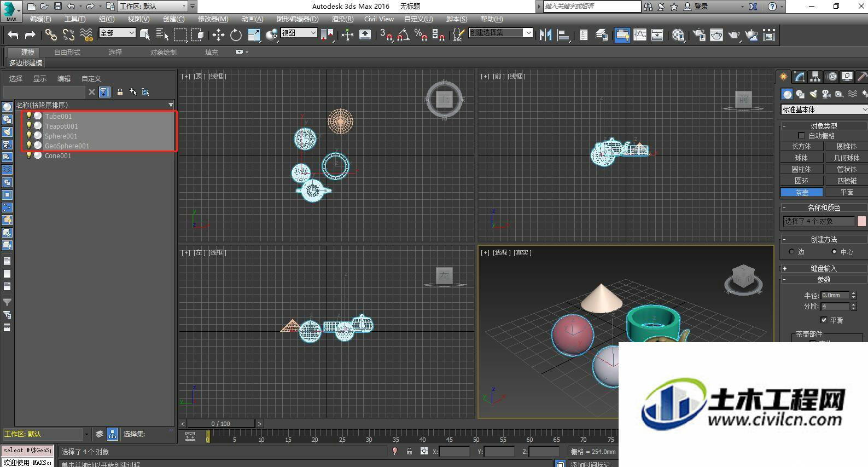
Task: Open the 工作区: 默认 workspace dropdown in title bar
Action: 153,7
